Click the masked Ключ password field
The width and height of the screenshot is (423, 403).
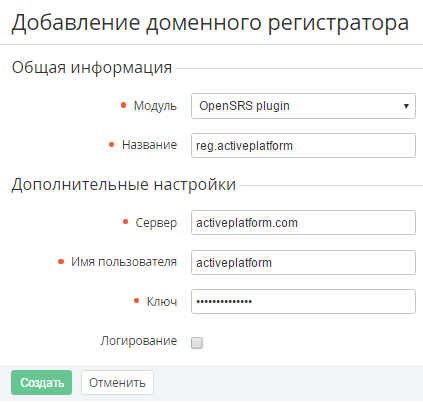pos(303,301)
